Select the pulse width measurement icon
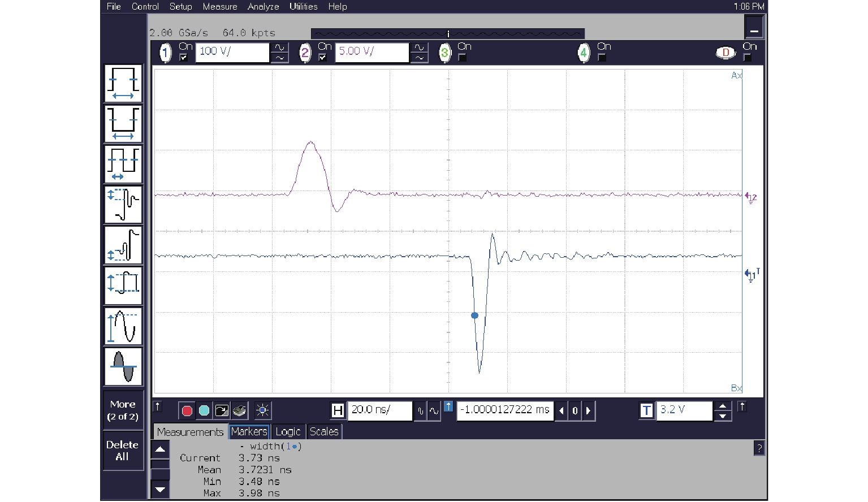 tap(123, 83)
